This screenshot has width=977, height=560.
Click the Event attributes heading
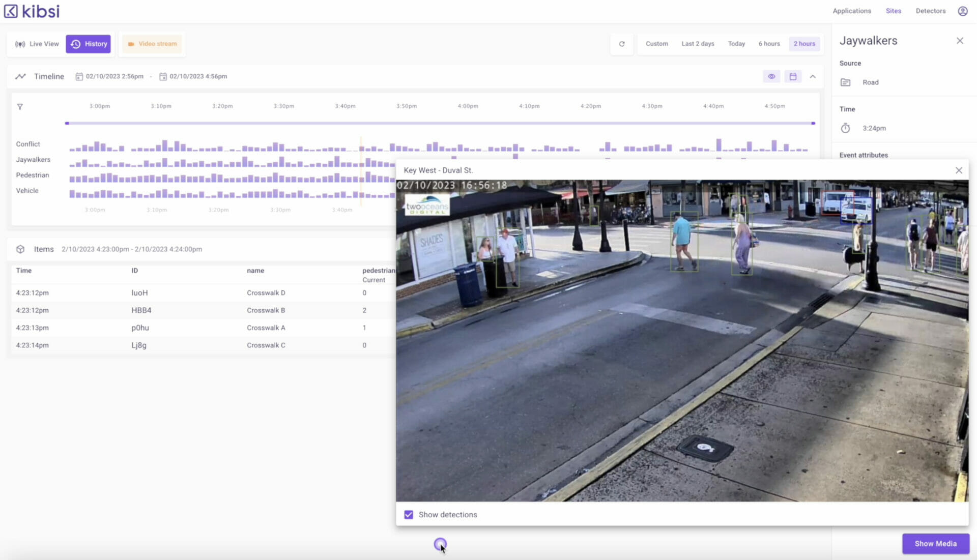[864, 155]
